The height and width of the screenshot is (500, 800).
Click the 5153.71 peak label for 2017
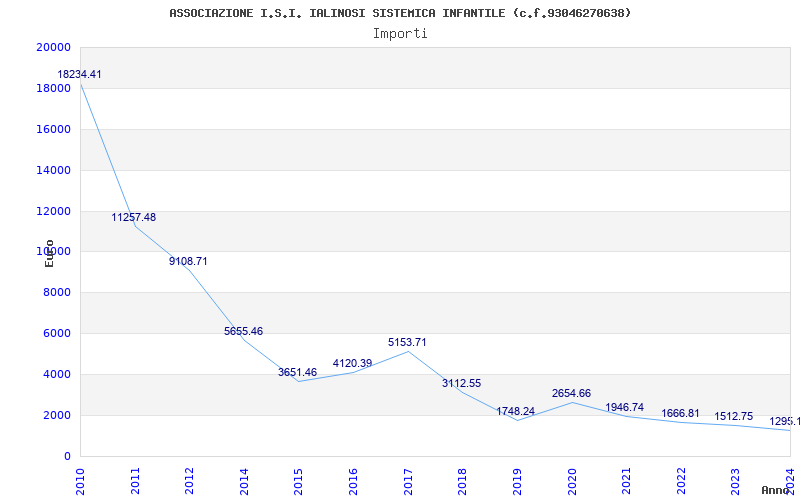pos(407,343)
